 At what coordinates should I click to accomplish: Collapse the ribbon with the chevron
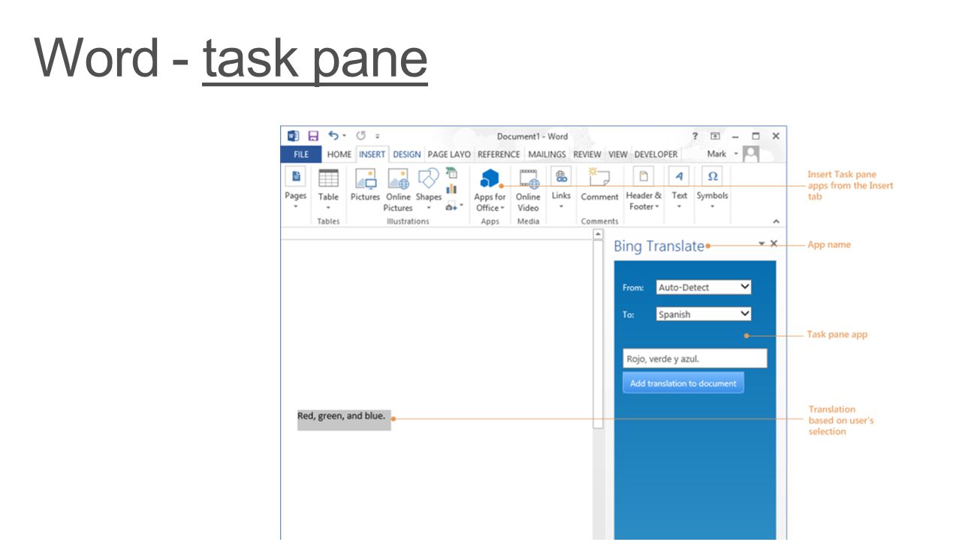tap(776, 221)
